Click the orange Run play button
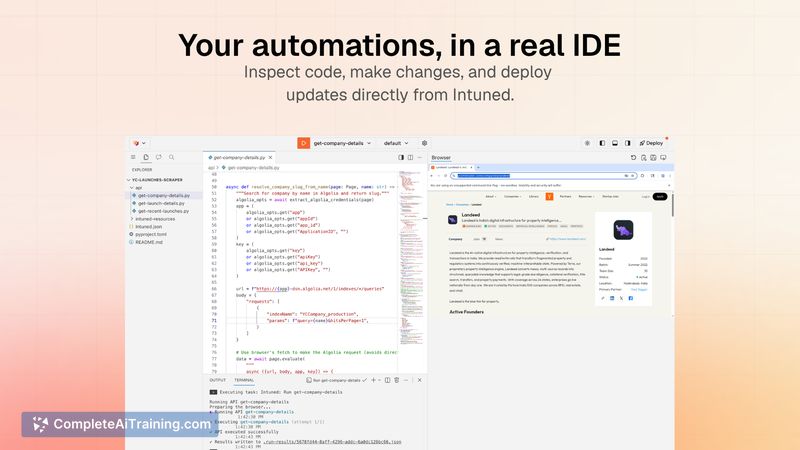Image resolution: width=800 pixels, height=450 pixels. point(304,143)
